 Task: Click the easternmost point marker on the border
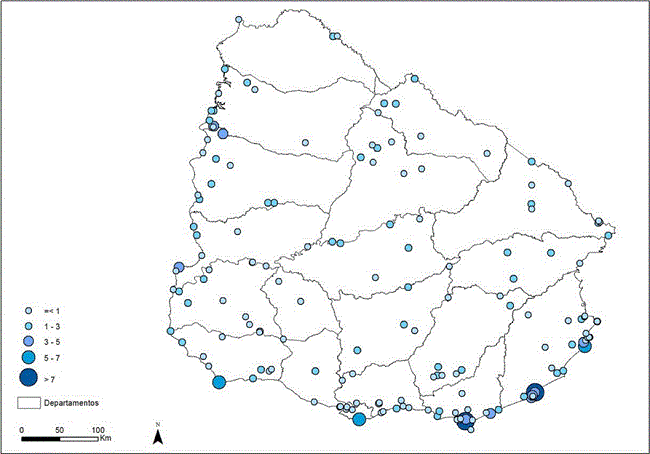point(607,236)
